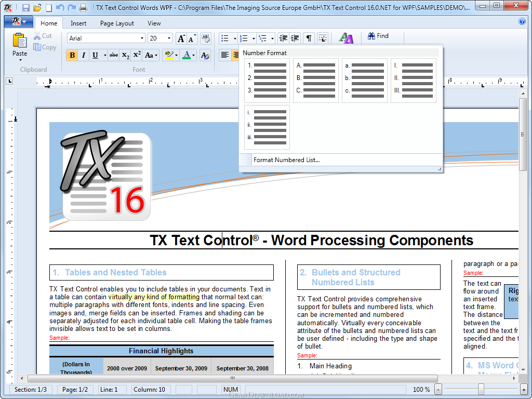The height and width of the screenshot is (399, 532).
Task: Align text to the left
Action: pos(224,55)
